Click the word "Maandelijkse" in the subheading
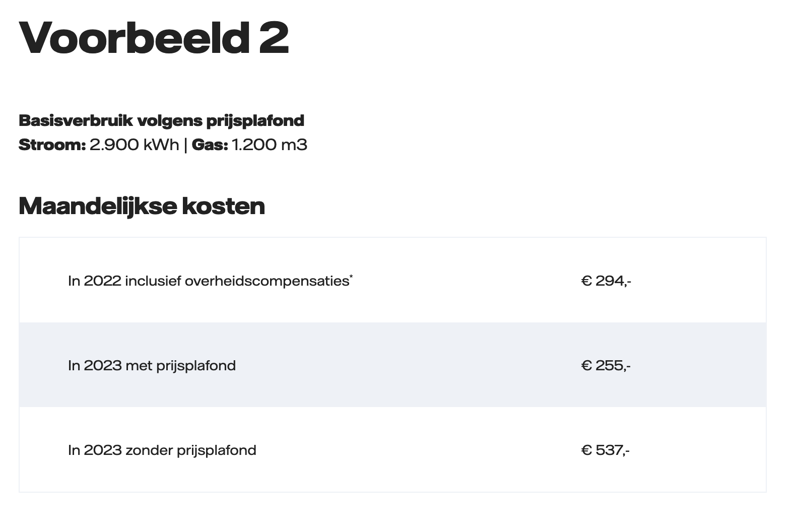Screen dimensions: 795x532 tap(98, 206)
